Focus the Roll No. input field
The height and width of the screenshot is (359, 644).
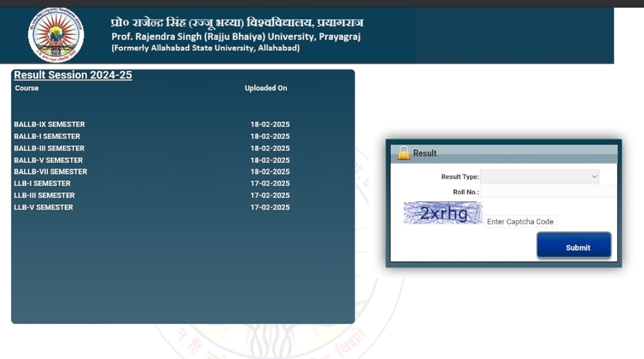point(548,191)
